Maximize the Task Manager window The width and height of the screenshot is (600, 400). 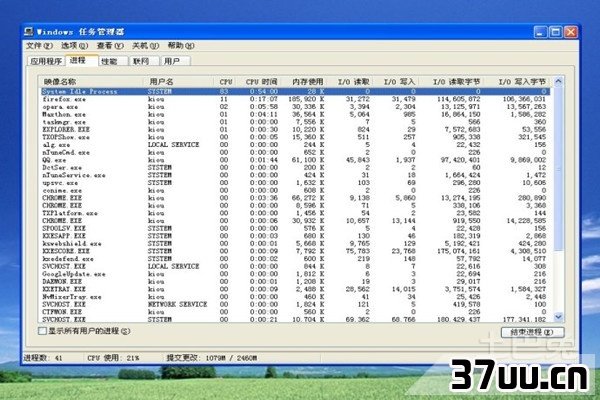tap(556, 32)
